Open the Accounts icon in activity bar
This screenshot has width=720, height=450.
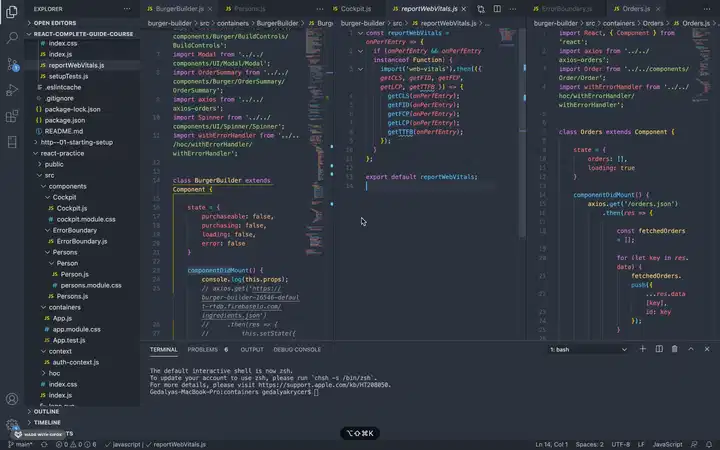coord(12,399)
